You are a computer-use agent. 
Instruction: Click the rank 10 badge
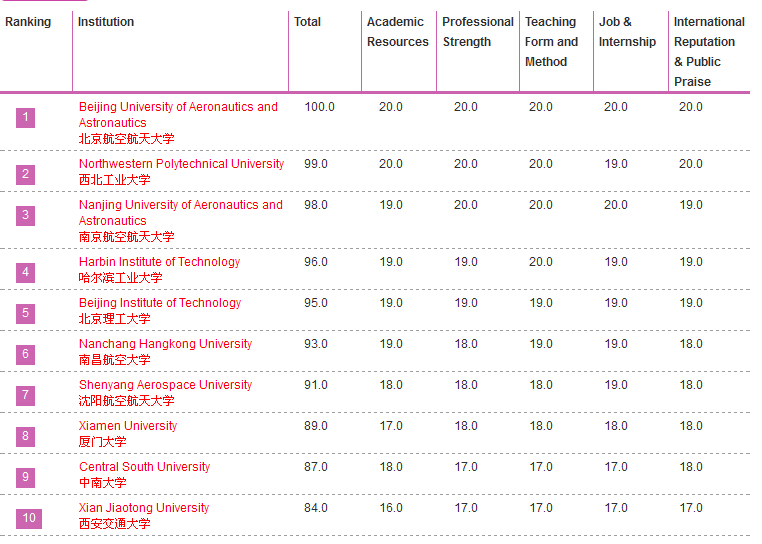(x=30, y=518)
